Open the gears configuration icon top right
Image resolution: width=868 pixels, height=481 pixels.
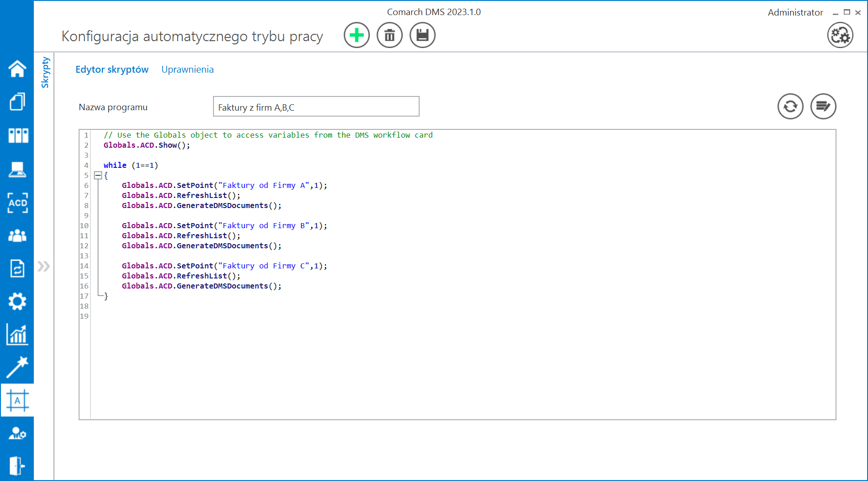click(x=840, y=35)
